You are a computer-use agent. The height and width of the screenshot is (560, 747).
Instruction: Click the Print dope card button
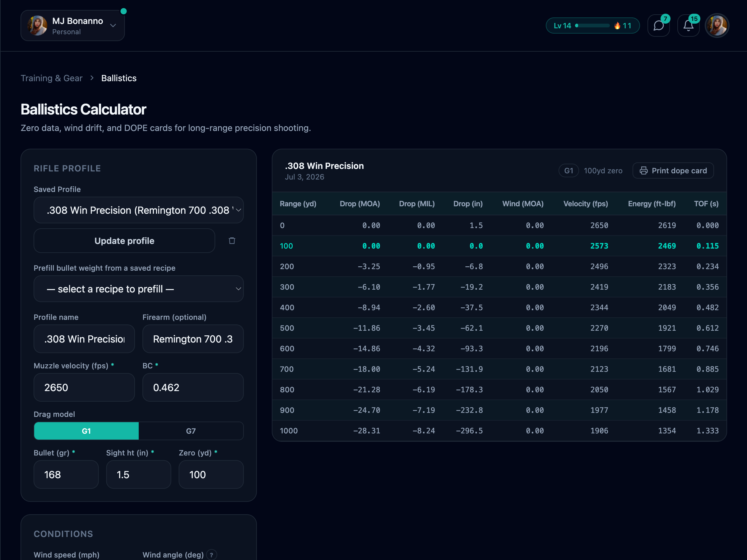(673, 170)
